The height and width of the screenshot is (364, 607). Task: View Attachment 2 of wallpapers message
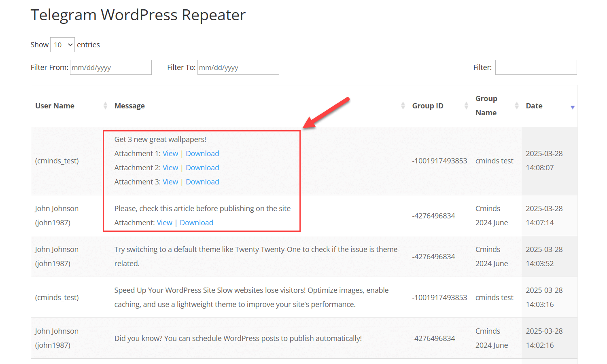pos(170,168)
